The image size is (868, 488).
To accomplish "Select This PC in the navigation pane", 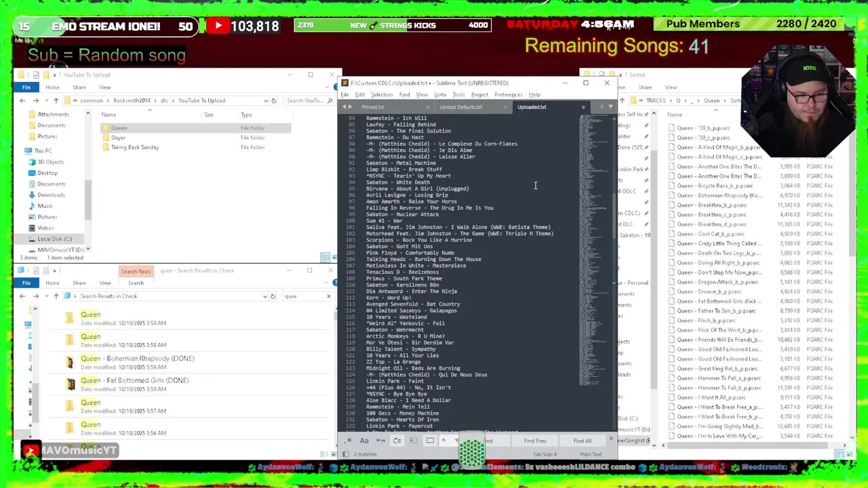I will pos(43,150).
